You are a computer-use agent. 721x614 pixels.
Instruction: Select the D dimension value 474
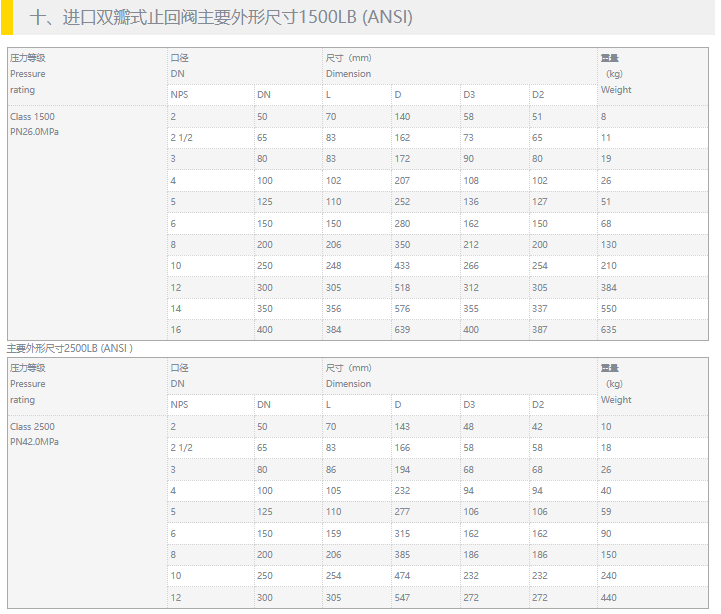[402, 576]
